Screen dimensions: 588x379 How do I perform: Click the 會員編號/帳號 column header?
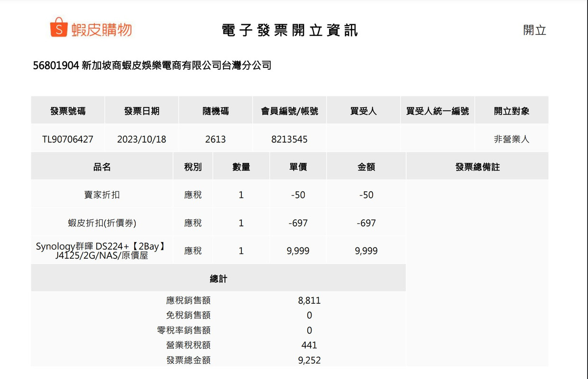pos(290,111)
